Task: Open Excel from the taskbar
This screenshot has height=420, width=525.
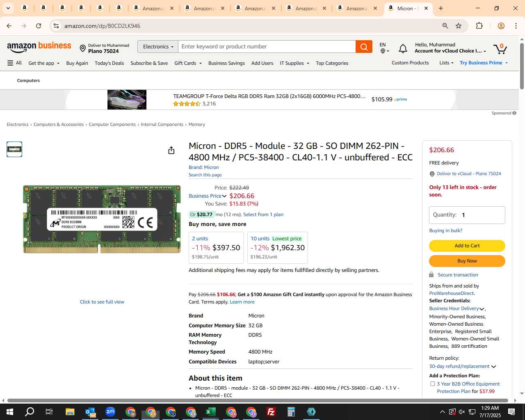Action: pos(211,412)
